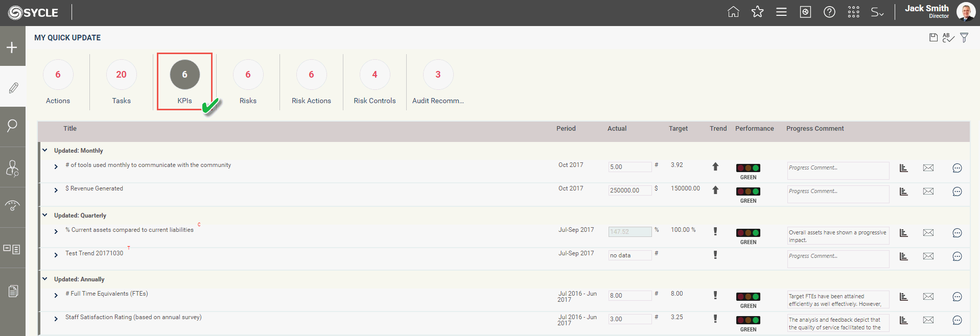Screen dimensions: 980x336
Task: Click the Actual field showing 5.00
Action: [x=630, y=167]
